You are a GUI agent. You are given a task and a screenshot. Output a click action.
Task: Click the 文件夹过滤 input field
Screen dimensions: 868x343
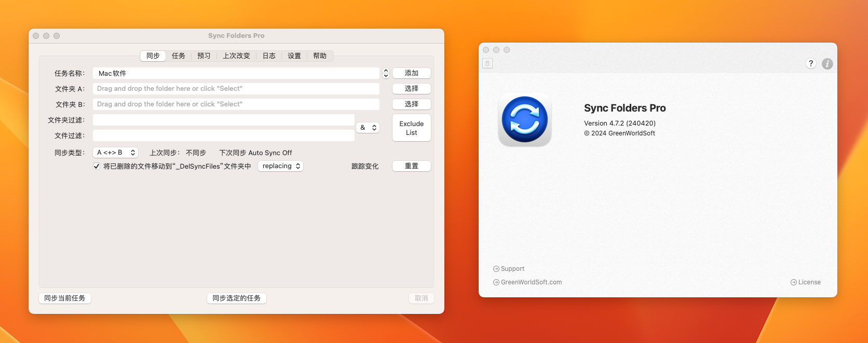(x=224, y=120)
